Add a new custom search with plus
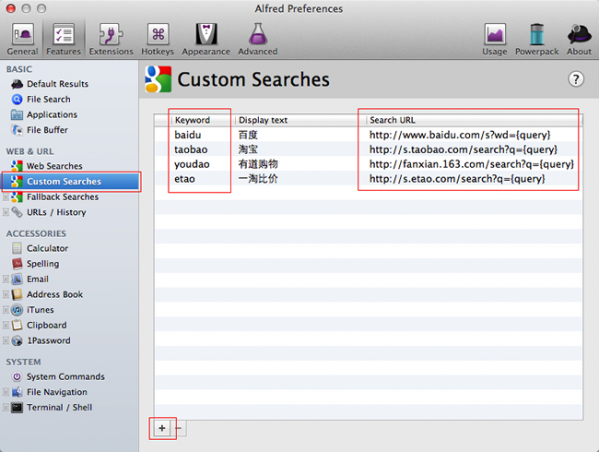Viewport: 599px width, 452px height. tap(162, 428)
